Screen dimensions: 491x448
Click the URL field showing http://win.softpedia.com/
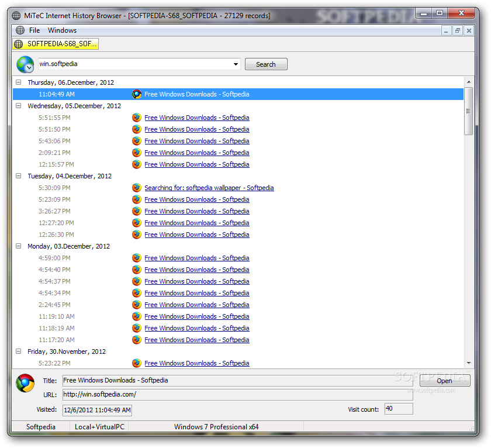click(x=238, y=394)
